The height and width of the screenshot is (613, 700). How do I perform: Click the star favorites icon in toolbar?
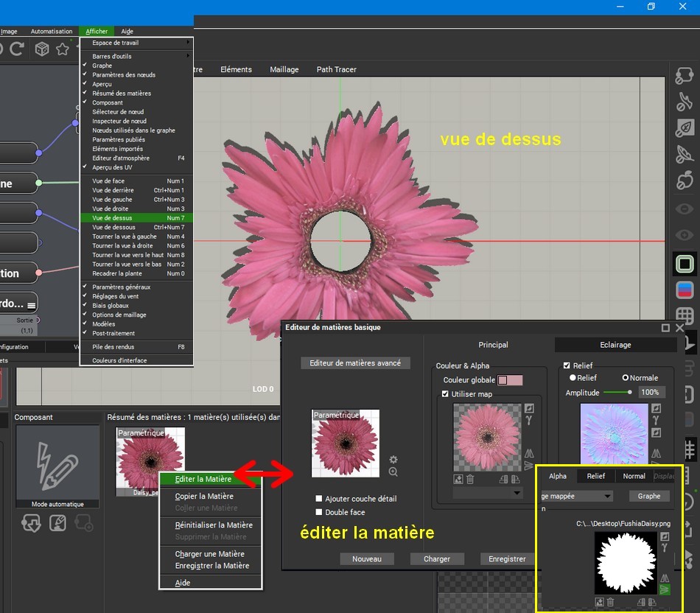click(63, 49)
